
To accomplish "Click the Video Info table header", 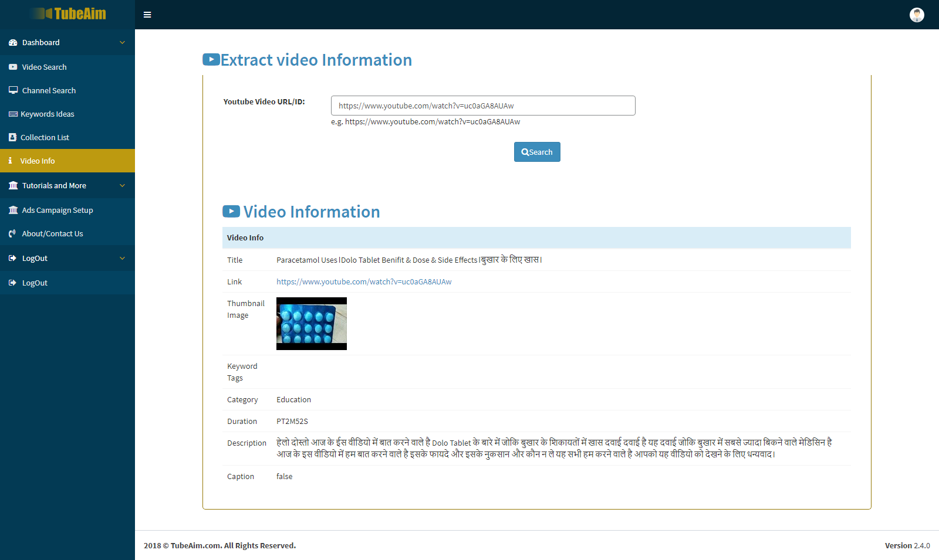I will [536, 237].
